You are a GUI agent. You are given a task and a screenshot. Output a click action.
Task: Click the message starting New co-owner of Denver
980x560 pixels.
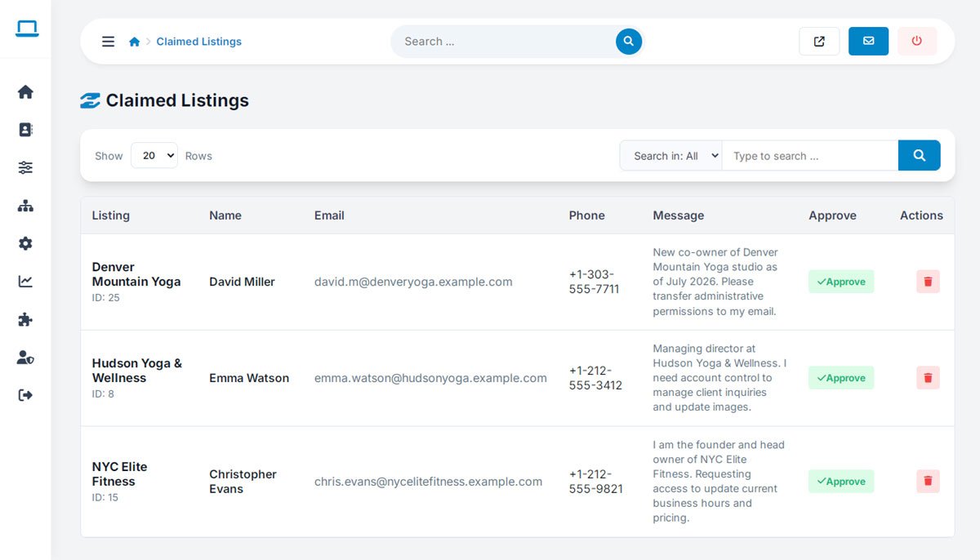tap(716, 282)
